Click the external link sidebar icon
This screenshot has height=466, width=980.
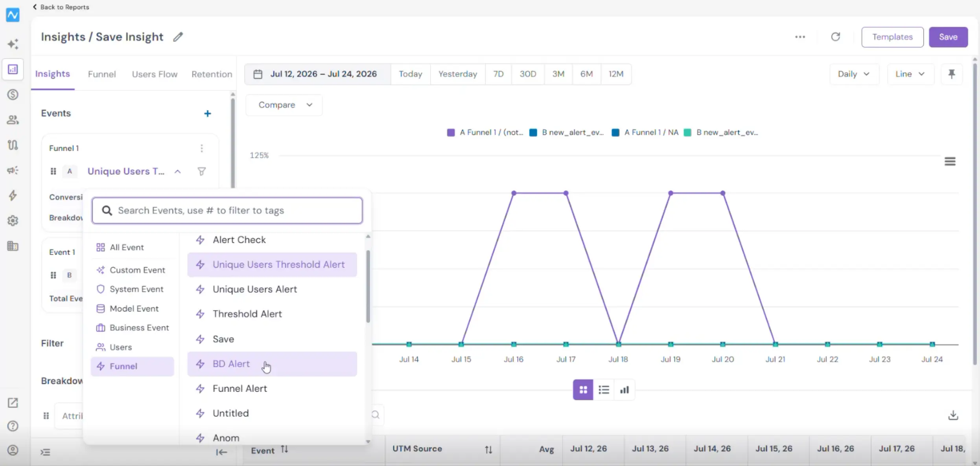(13, 403)
